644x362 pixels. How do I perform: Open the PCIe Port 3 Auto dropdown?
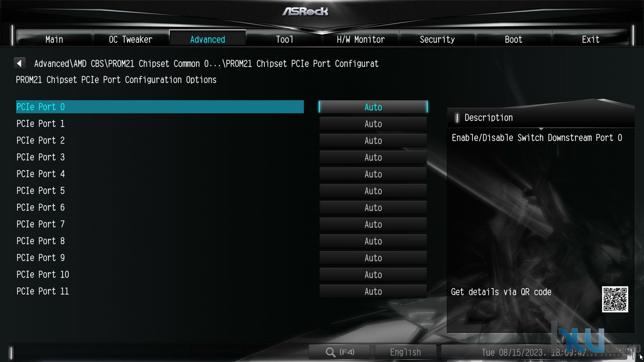373,157
